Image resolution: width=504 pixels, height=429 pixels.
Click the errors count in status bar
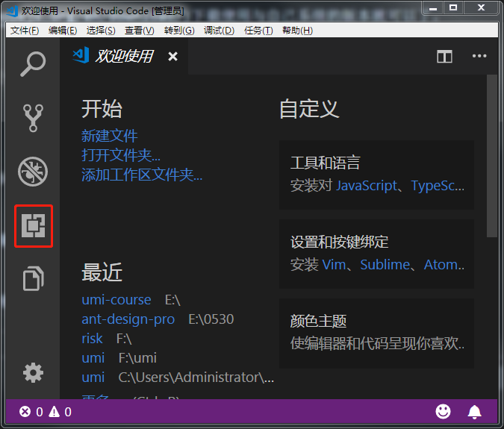pos(31,412)
